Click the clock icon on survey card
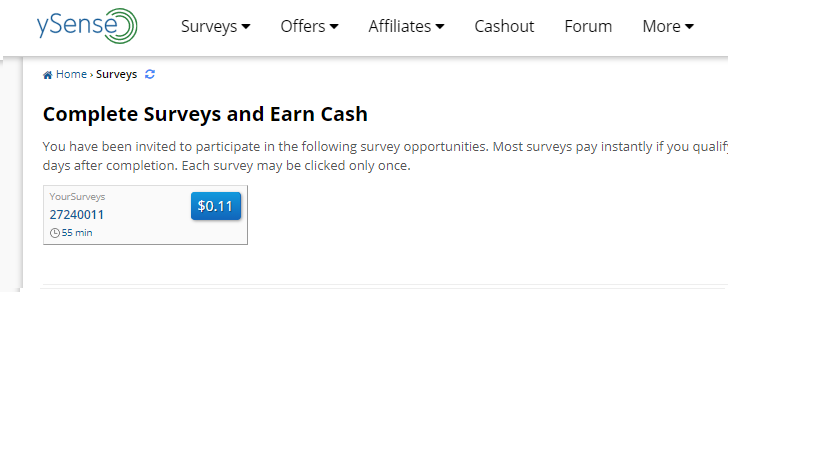819x460 pixels. (55, 233)
